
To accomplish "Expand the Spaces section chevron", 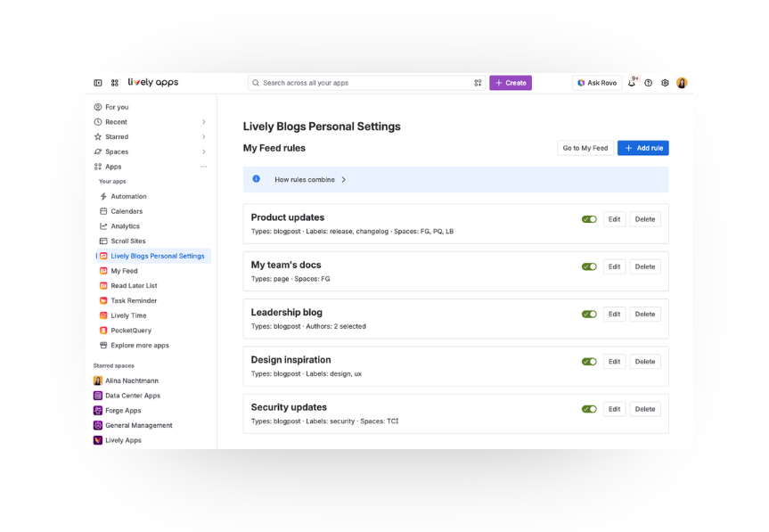I will point(203,151).
